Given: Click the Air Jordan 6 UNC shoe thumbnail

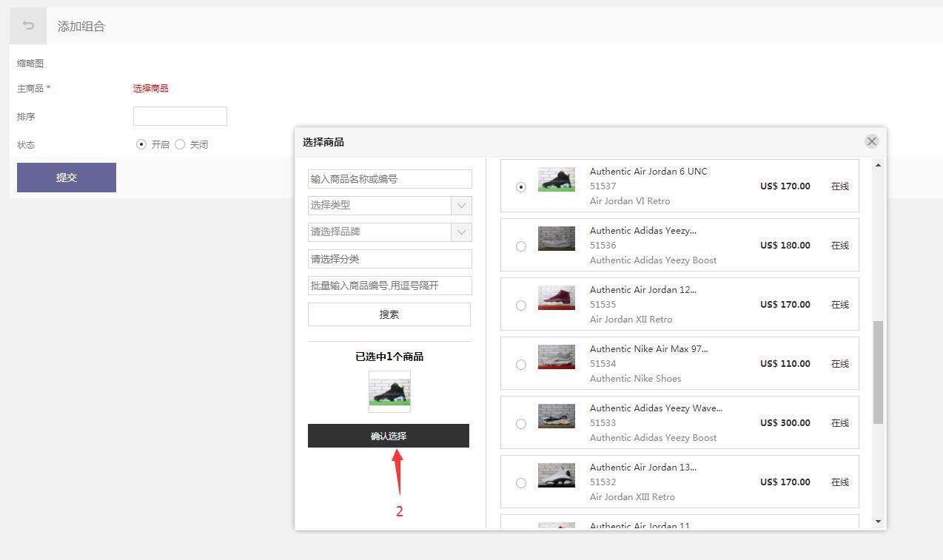Looking at the screenshot, I should [557, 179].
